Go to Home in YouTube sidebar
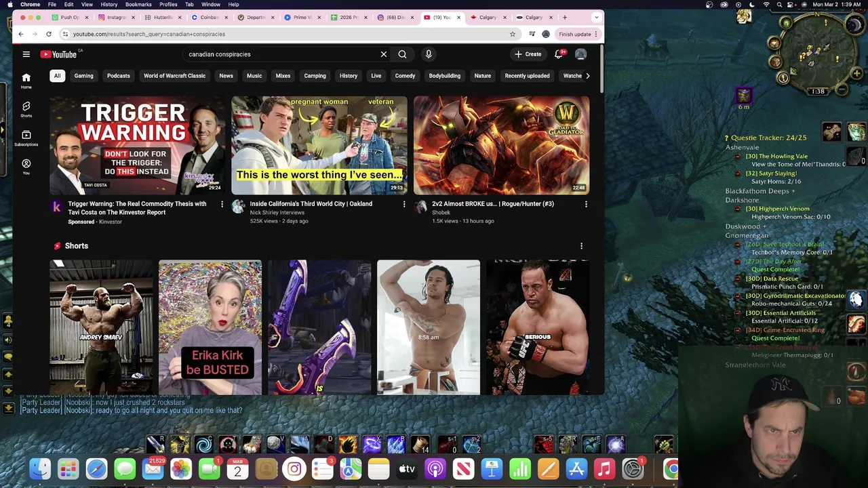This screenshot has width=868, height=488. 26,81
